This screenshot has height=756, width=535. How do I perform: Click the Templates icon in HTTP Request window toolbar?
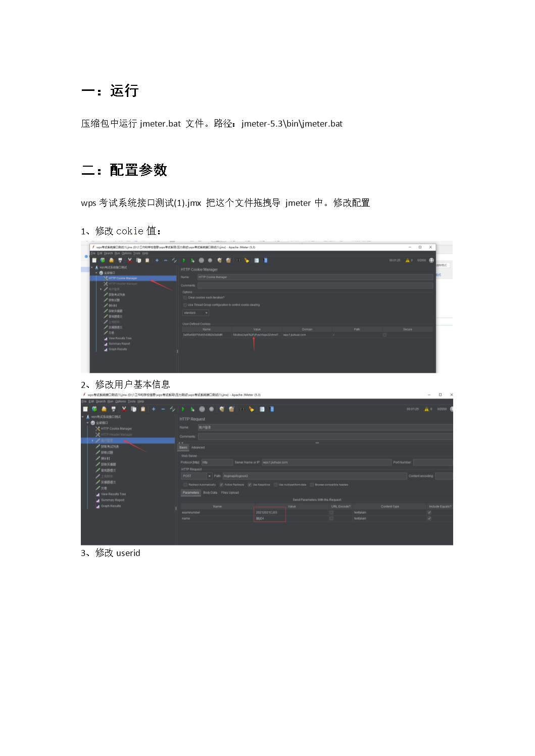[x=94, y=409]
